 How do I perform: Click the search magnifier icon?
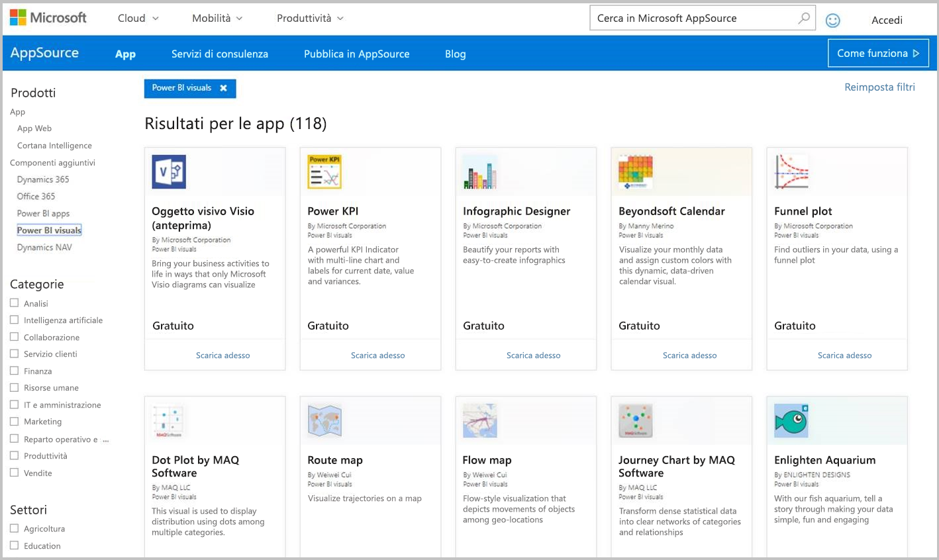(x=803, y=18)
